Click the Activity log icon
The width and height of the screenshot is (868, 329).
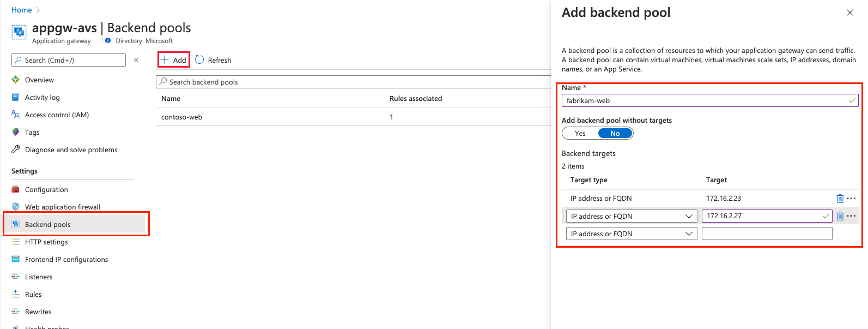[x=16, y=97]
